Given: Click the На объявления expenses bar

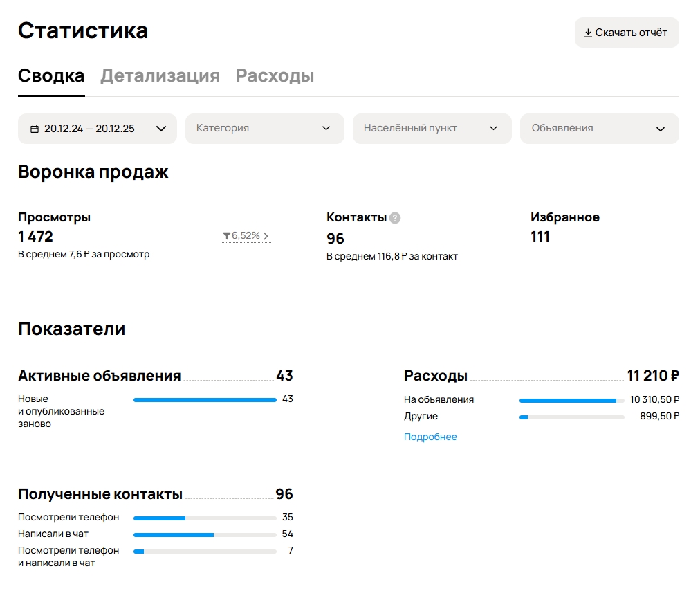Looking at the screenshot, I should click(571, 400).
